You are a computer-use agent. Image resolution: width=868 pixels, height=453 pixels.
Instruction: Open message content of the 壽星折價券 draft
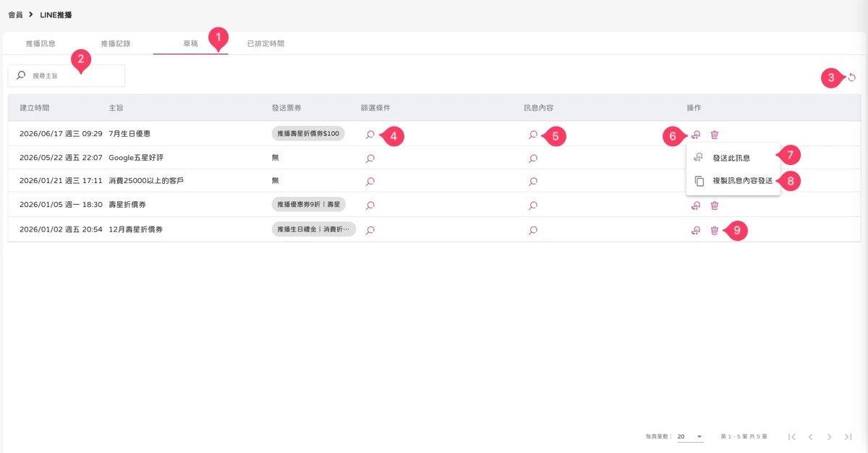coord(533,206)
